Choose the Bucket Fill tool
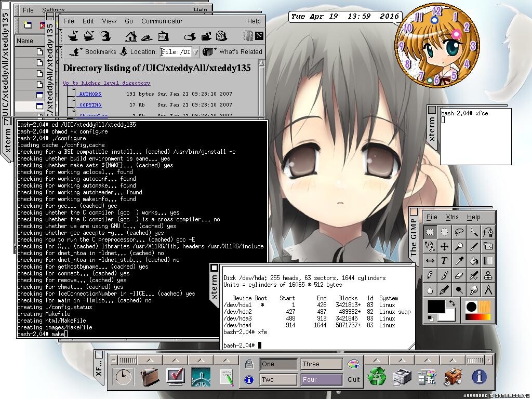The width and height of the screenshot is (532, 399). pos(473,261)
